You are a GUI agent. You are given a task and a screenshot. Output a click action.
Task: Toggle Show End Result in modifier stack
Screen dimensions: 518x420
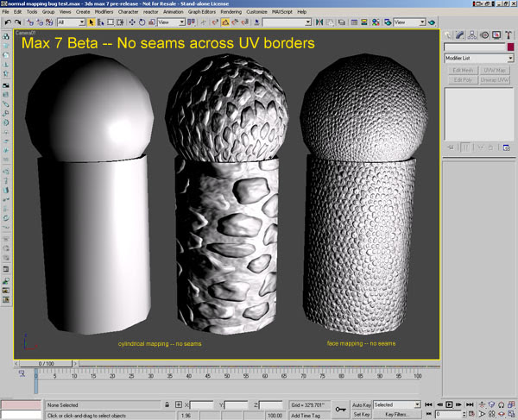coord(466,147)
